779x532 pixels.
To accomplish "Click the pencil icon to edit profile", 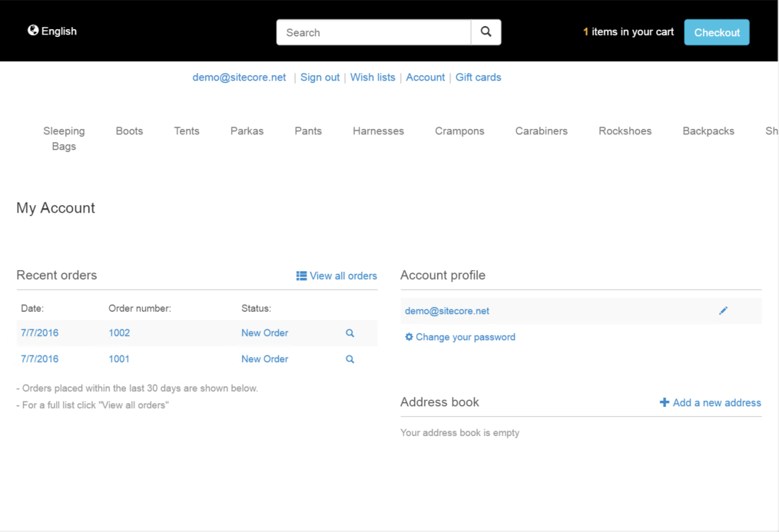I will click(723, 311).
